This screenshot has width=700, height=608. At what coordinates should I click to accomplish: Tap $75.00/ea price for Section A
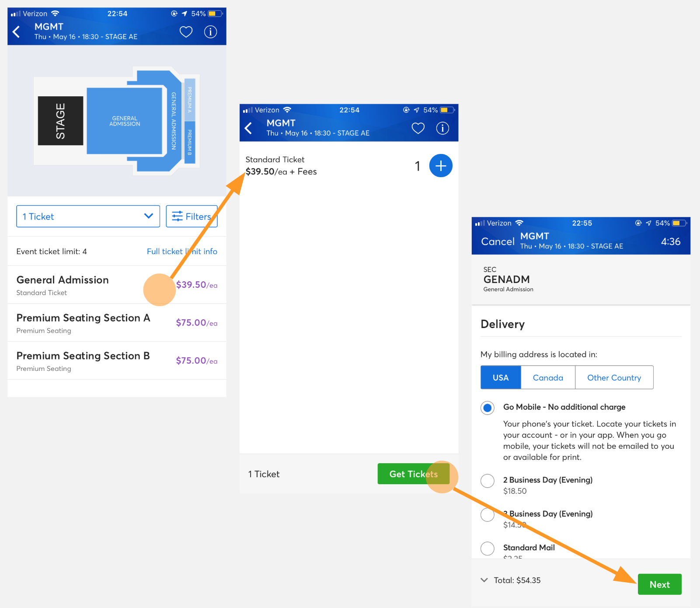(x=197, y=323)
